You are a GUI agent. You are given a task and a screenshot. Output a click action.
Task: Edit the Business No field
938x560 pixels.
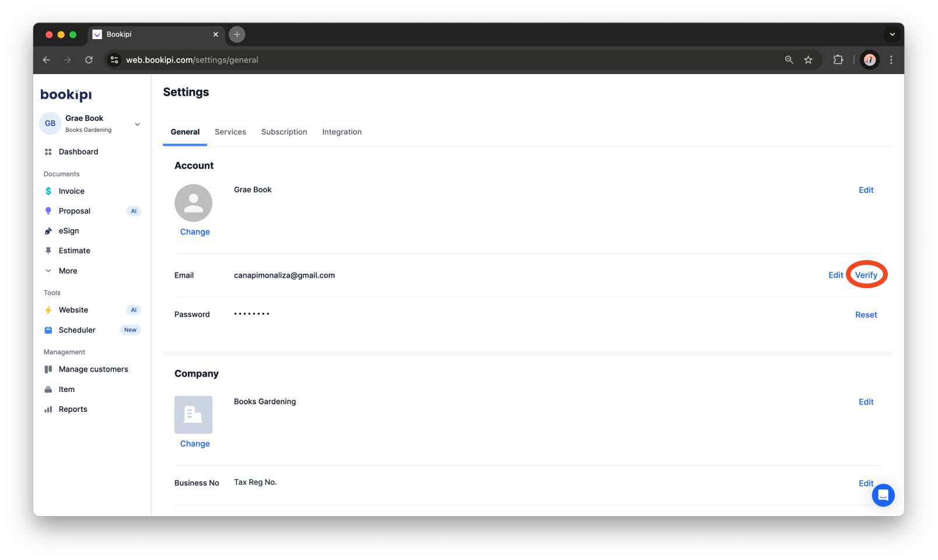(x=866, y=483)
